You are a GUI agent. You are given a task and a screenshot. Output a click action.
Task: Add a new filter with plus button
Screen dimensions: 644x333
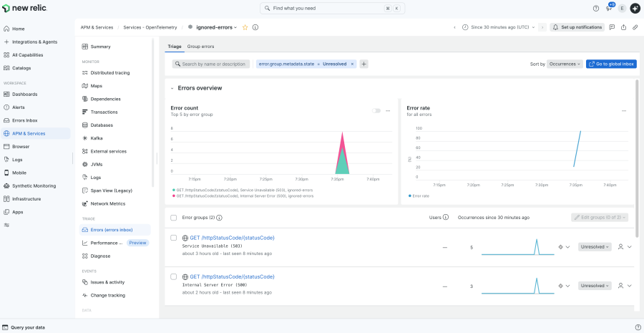coord(364,64)
